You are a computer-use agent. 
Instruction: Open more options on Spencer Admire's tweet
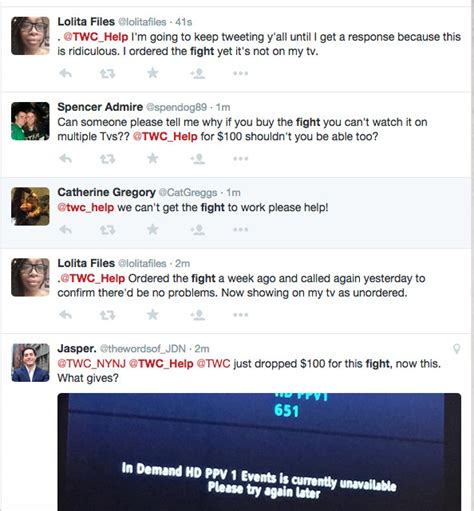[240, 159]
